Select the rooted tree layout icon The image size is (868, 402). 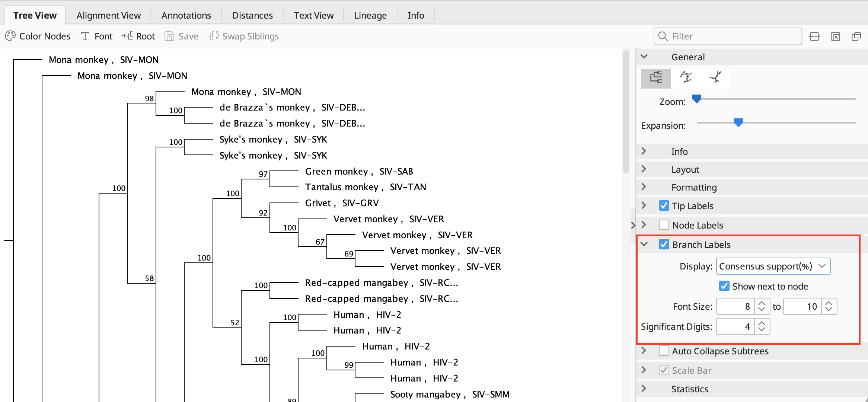655,78
